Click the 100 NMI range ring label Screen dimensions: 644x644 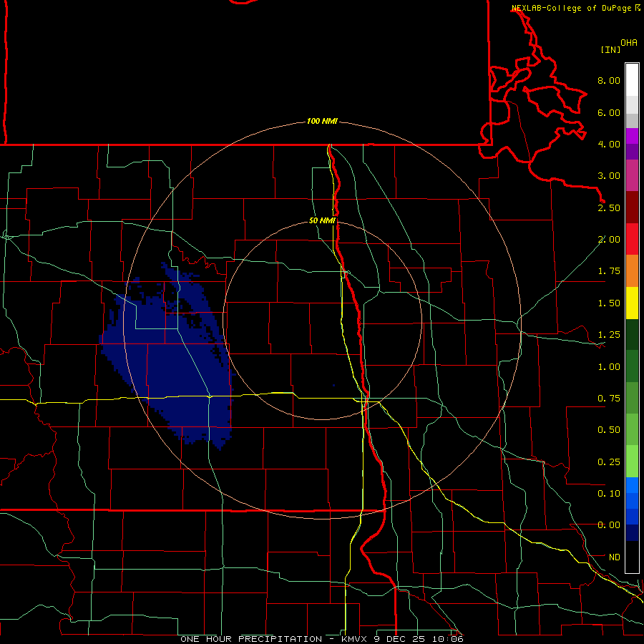322,121
